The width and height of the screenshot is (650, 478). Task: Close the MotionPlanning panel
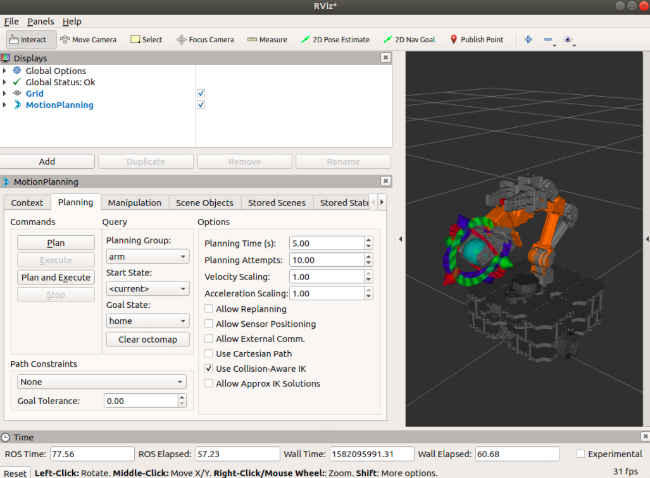point(386,181)
